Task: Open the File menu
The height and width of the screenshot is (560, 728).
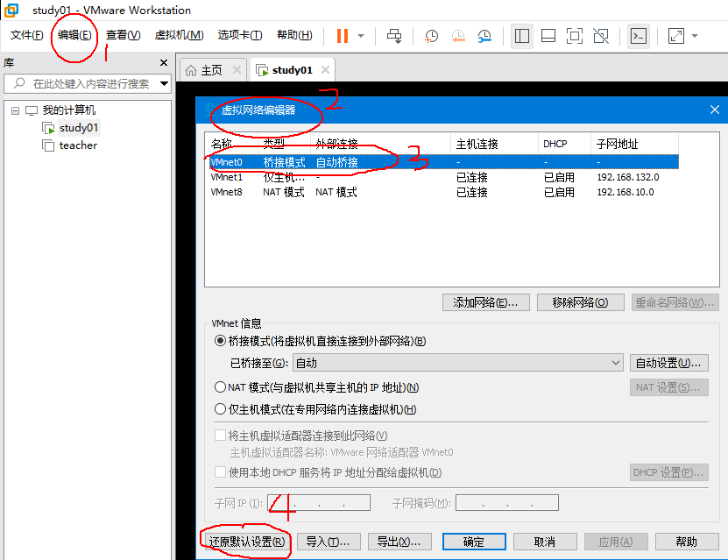Action: click(x=26, y=35)
